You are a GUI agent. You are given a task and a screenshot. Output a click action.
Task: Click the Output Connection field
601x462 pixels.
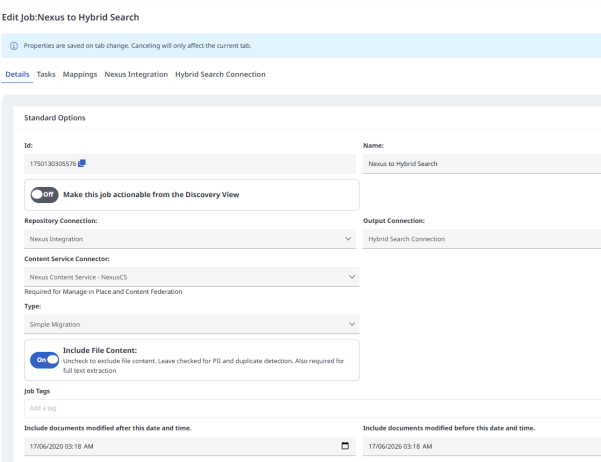[480, 239]
